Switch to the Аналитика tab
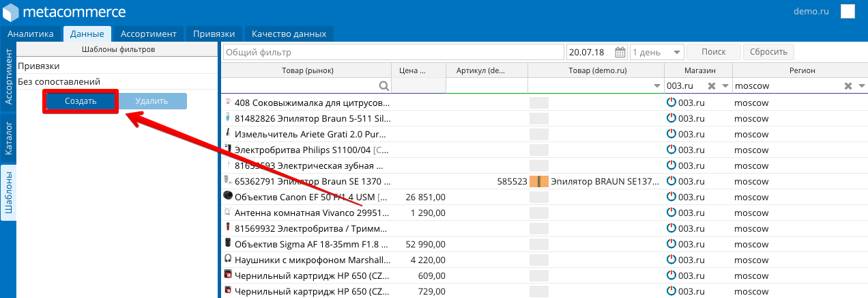868x298 pixels. tap(31, 33)
